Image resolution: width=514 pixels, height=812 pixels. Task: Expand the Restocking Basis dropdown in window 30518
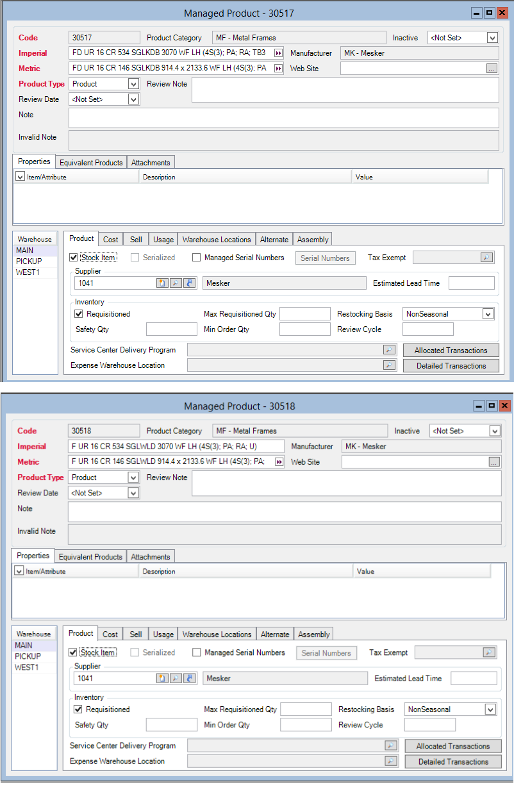point(490,709)
